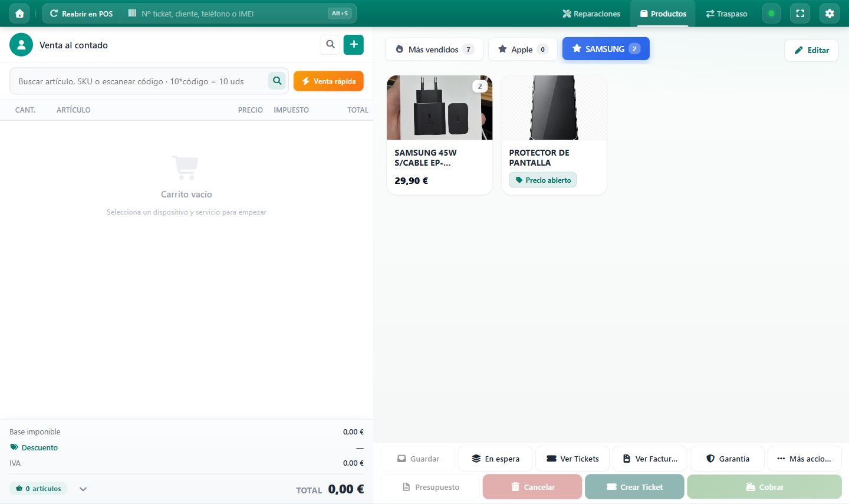
Task: Open Ver Facturas
Action: pos(650,459)
